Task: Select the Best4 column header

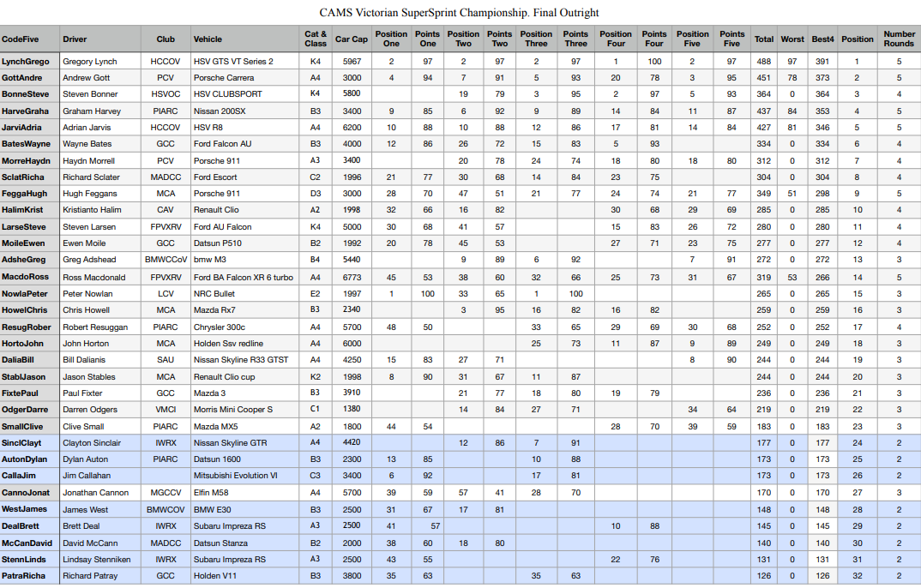Action: pyautogui.click(x=823, y=39)
